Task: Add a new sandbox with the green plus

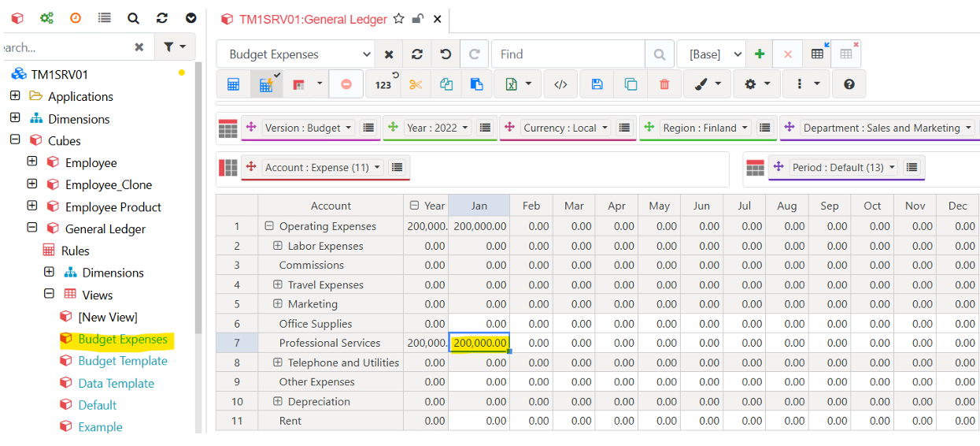Action: pos(760,54)
